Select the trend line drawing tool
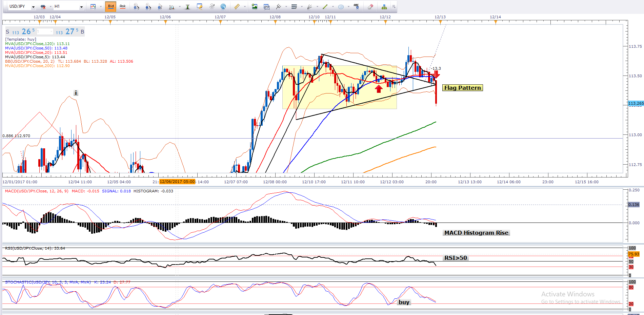The image size is (644, 315). (x=325, y=6)
